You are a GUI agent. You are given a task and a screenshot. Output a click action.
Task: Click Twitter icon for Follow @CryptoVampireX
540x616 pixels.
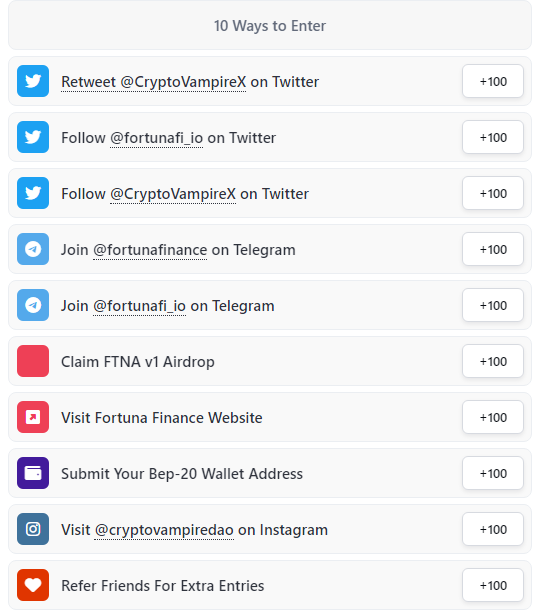pos(33,193)
